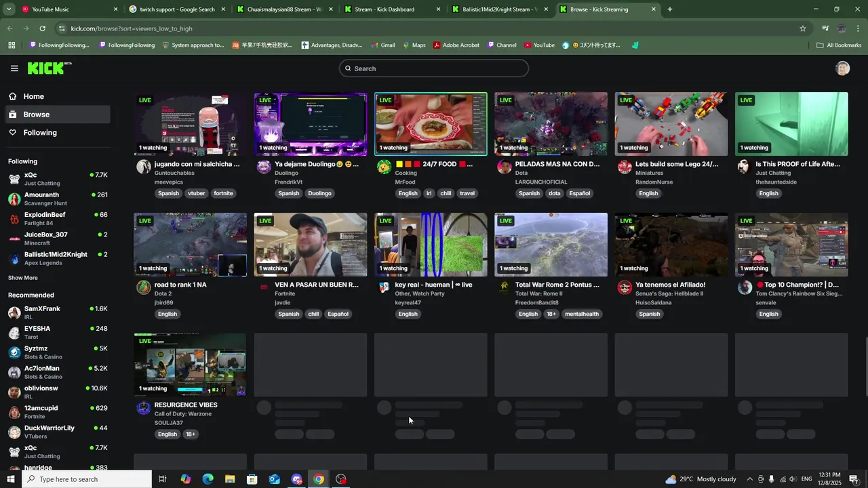Open File Explorer from taskbar

tap(230, 479)
